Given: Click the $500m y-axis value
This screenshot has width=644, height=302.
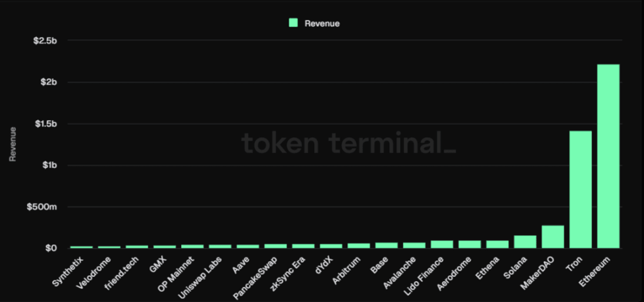Looking at the screenshot, I should coord(42,207).
